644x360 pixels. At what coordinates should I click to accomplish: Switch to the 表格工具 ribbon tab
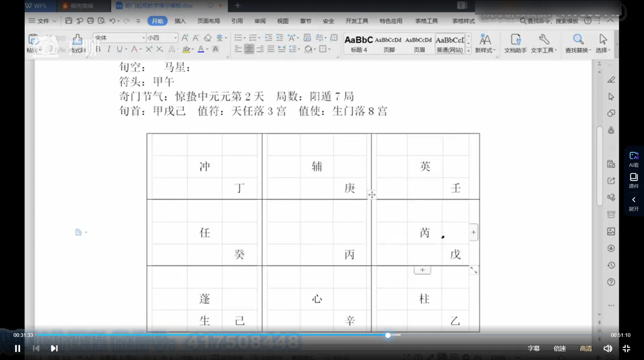427,21
